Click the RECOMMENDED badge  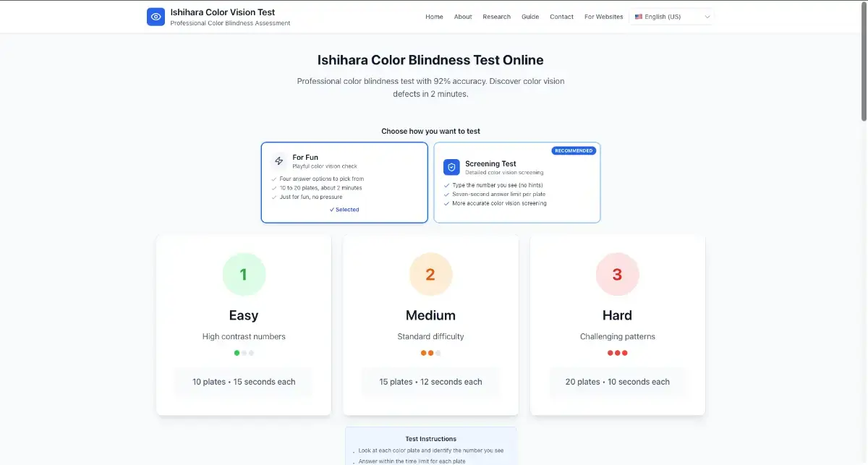tap(574, 150)
